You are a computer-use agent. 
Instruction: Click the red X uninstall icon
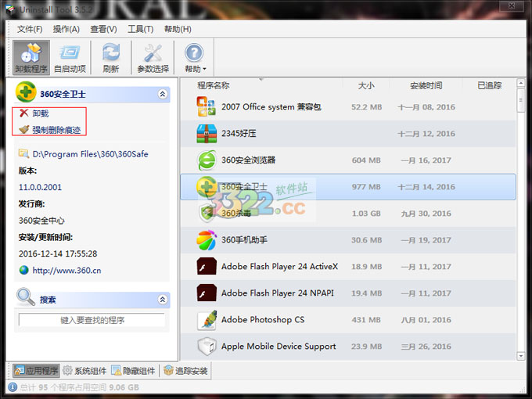(23, 113)
